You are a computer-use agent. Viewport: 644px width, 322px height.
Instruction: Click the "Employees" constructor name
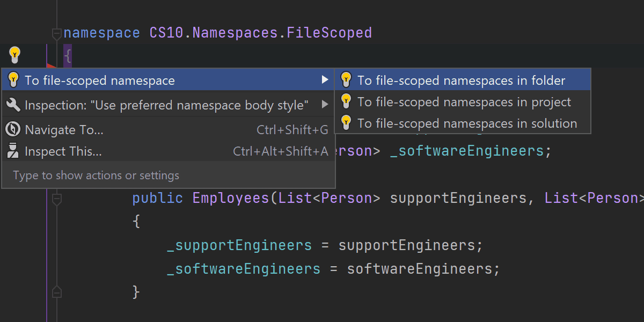231,198
